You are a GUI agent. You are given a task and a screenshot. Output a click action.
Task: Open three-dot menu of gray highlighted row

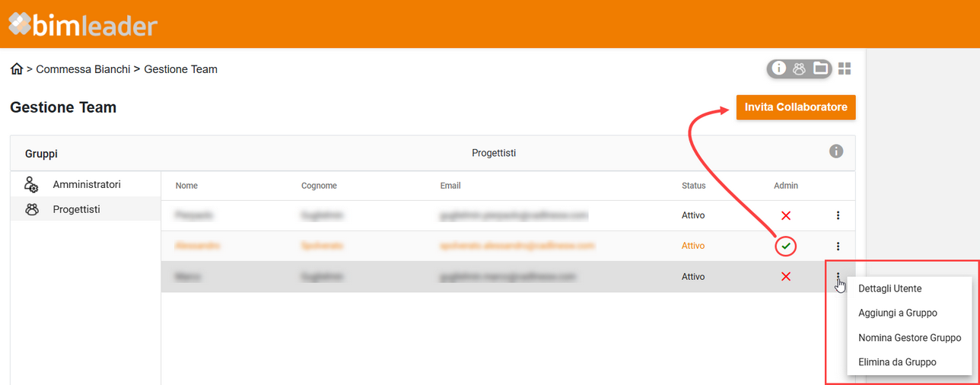tap(838, 276)
